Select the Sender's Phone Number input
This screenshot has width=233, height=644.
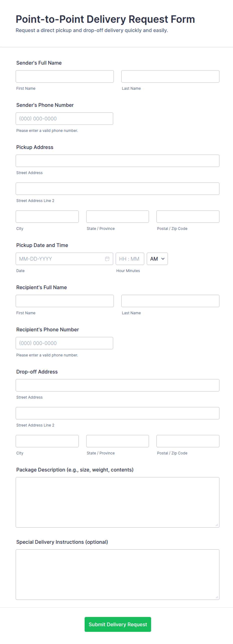coord(64,119)
